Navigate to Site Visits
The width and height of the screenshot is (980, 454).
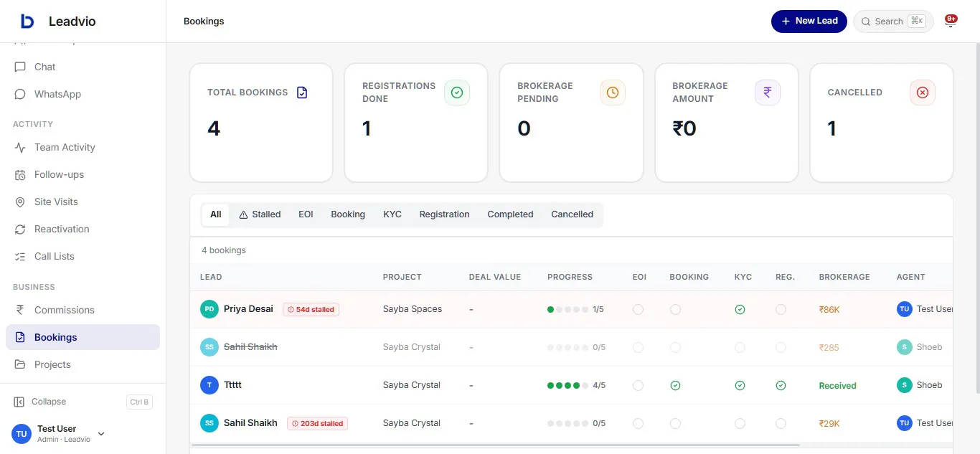point(83,202)
